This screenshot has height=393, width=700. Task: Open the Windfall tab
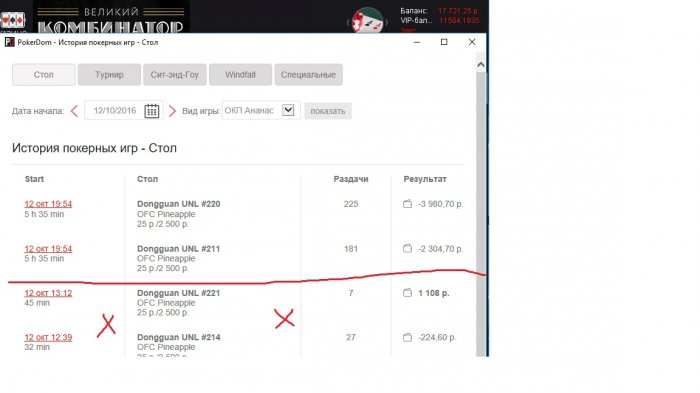240,75
